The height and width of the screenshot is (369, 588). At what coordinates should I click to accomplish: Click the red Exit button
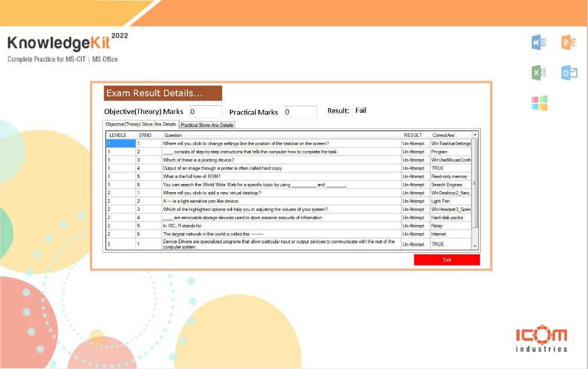[447, 260]
